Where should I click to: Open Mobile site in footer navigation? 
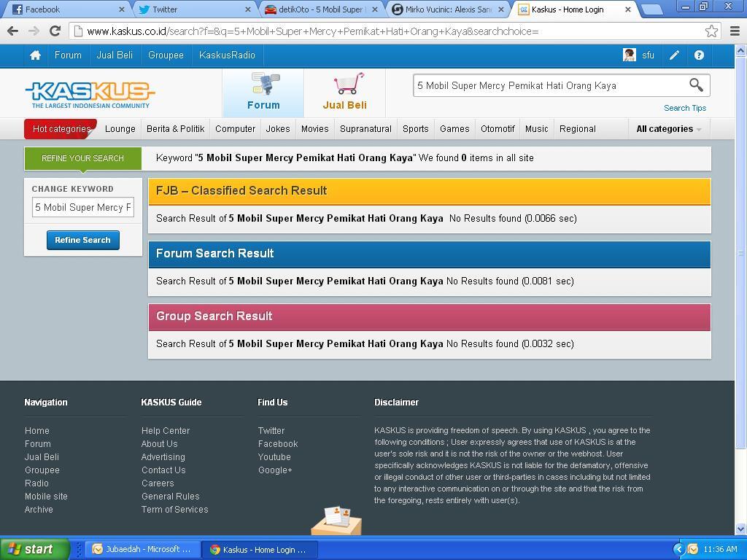(x=46, y=496)
